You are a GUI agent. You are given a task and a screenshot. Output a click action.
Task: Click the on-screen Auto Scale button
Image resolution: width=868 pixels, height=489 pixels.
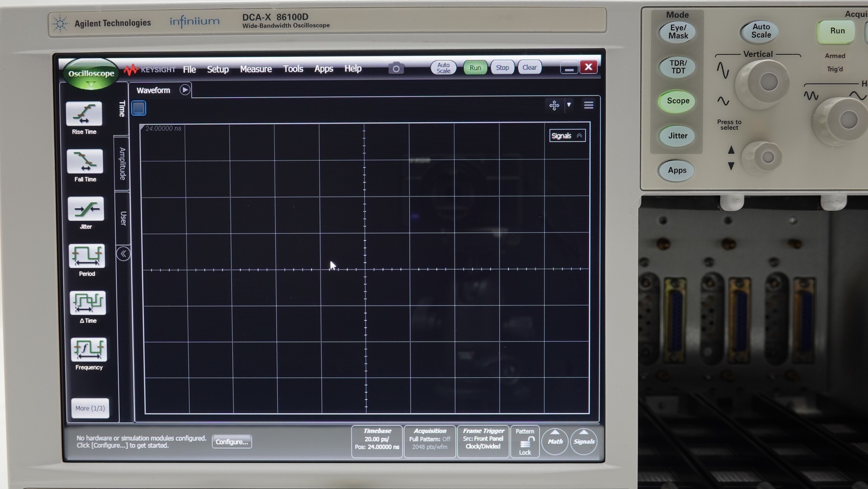point(444,68)
